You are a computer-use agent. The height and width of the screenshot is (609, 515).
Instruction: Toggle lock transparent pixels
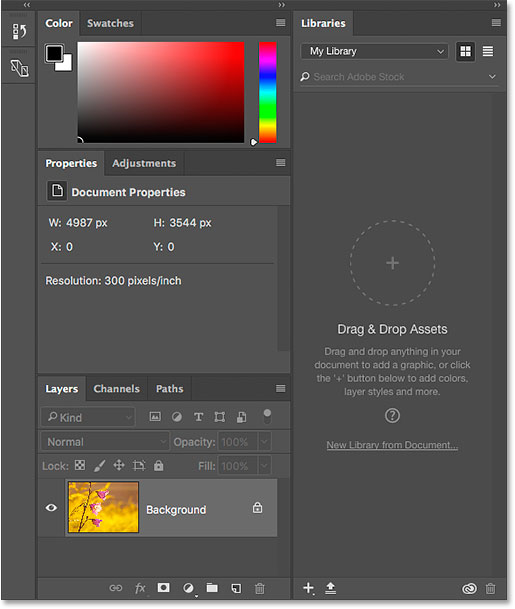pyautogui.click(x=80, y=465)
